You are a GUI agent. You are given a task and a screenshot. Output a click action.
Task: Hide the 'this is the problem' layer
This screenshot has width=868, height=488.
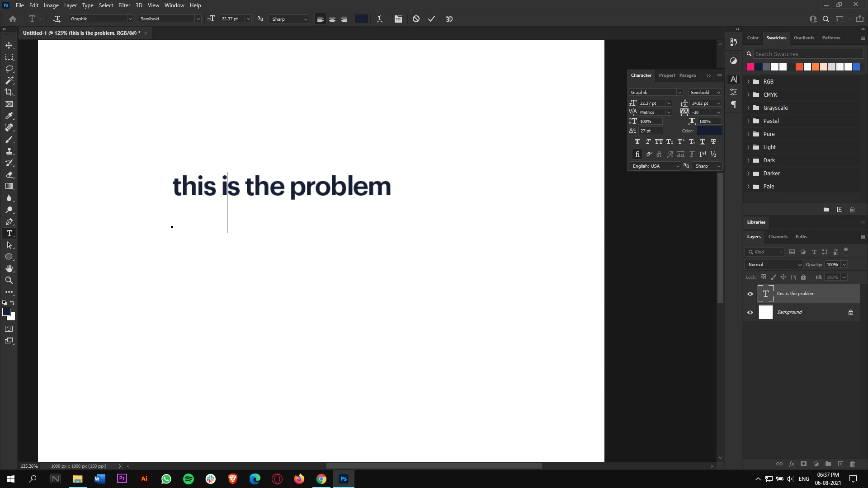(x=750, y=294)
